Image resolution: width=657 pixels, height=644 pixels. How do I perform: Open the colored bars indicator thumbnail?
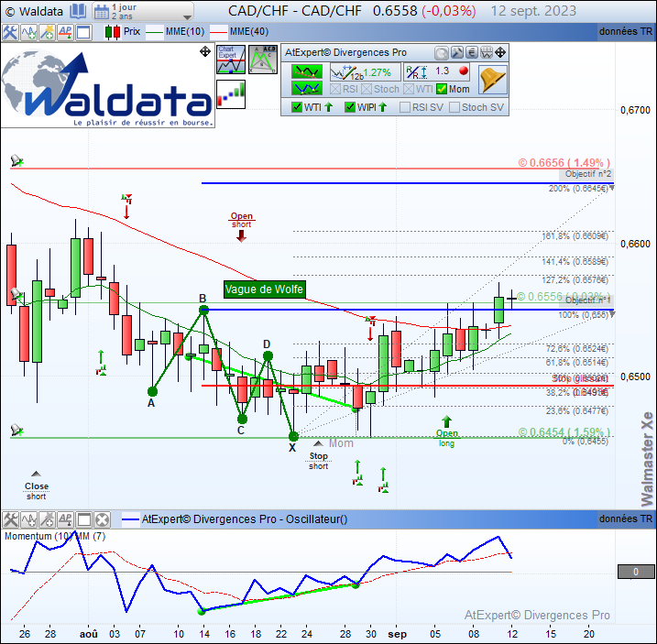231,94
